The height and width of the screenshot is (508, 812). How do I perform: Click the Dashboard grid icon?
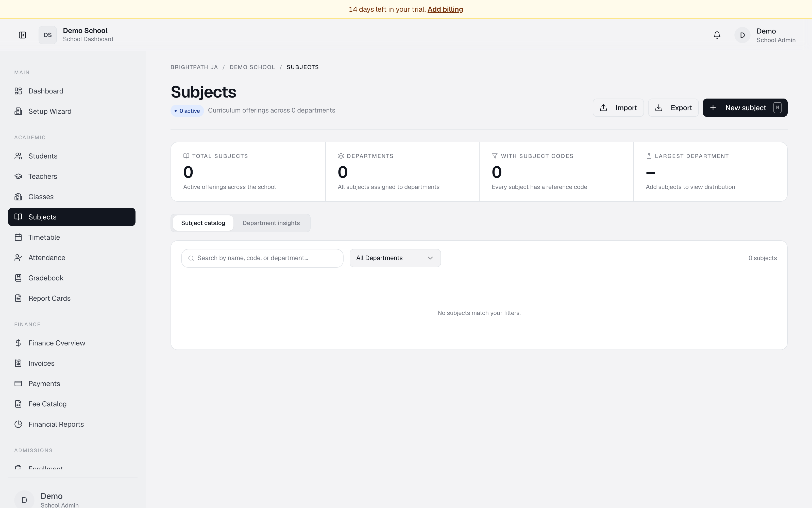click(19, 91)
